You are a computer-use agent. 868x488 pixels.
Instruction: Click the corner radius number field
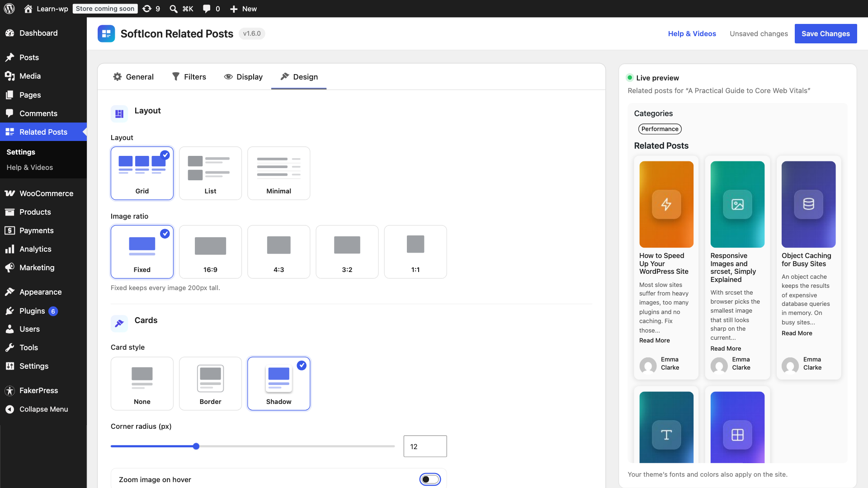pos(425,446)
